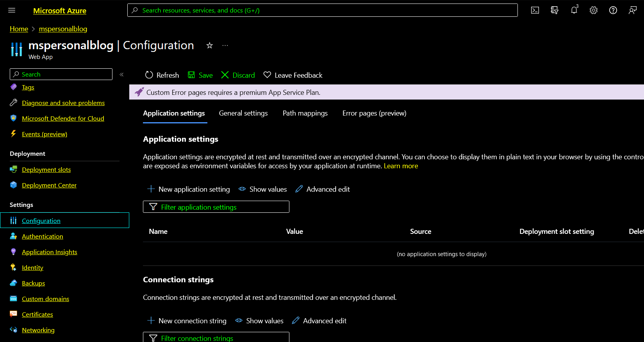The image size is (644, 342).
Task: Toggle Show values for application settings
Action: tap(263, 189)
